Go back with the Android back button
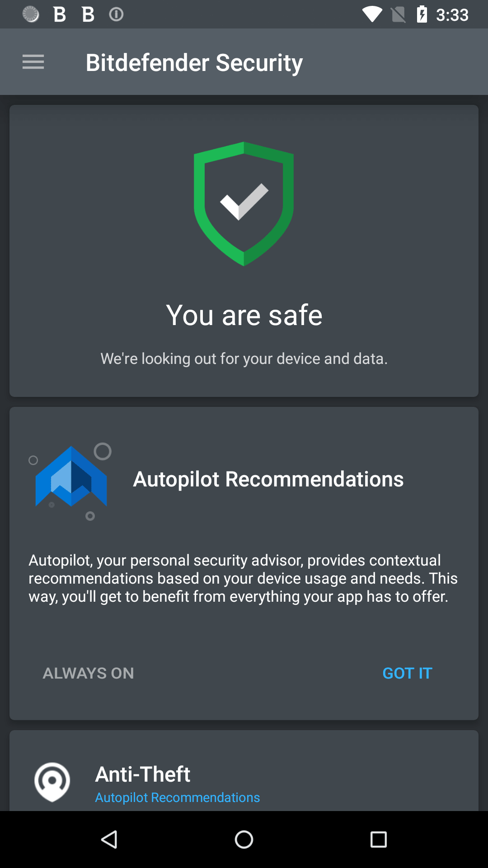 coord(109,840)
